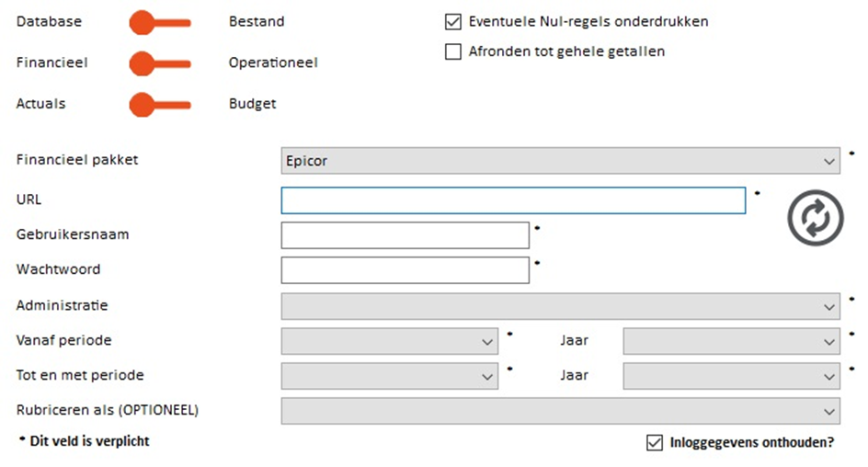Click the Operationeel label beside the Financieel switch
The image size is (868, 467).
coord(273,63)
